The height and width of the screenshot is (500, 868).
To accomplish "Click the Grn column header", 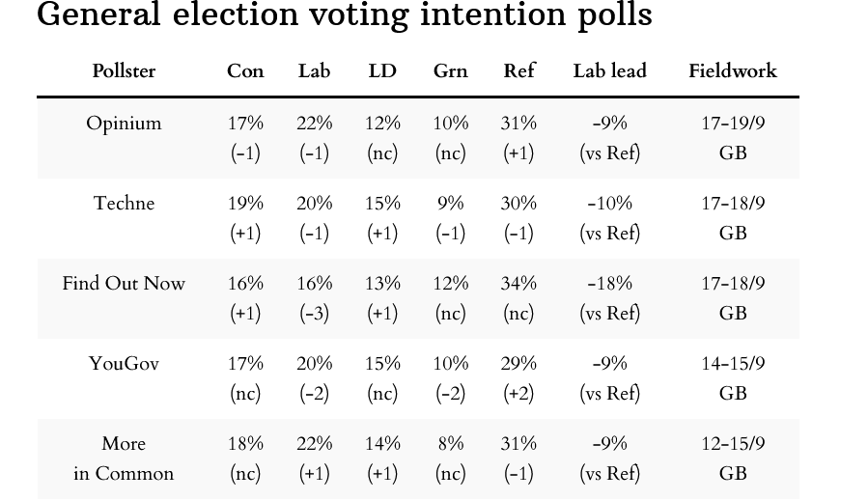I will click(450, 70).
